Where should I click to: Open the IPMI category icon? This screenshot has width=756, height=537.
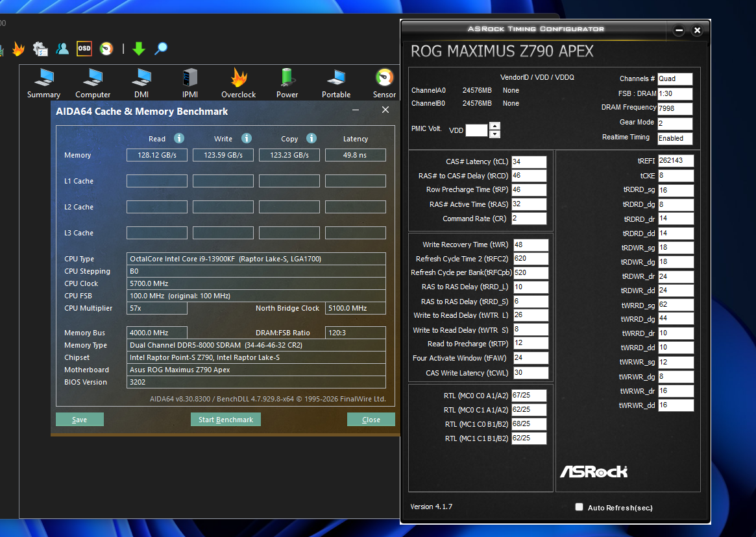point(190,83)
